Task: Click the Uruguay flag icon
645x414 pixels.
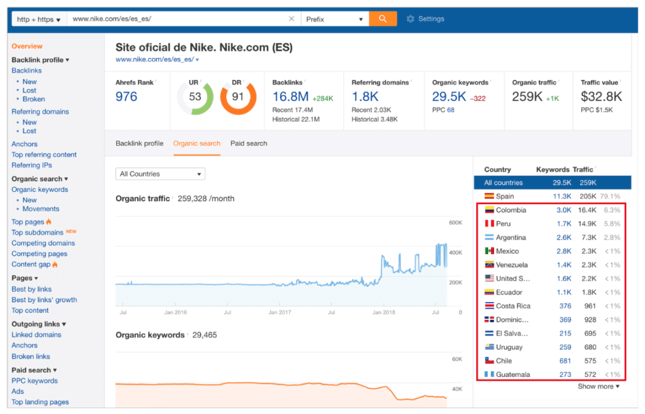Action: pos(489,347)
